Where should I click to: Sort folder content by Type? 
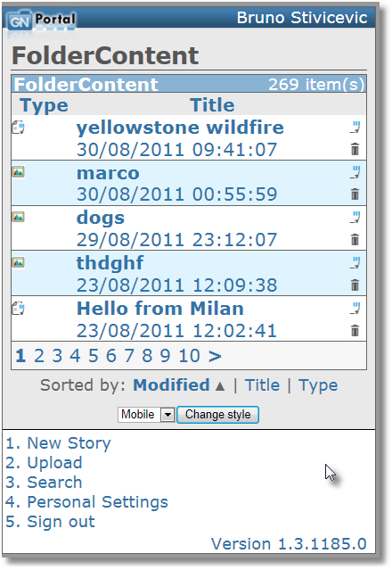click(x=318, y=385)
